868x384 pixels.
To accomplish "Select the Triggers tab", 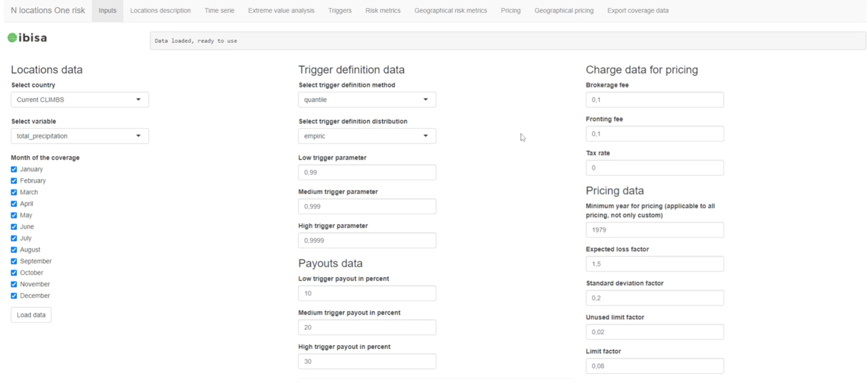I will click(x=340, y=11).
